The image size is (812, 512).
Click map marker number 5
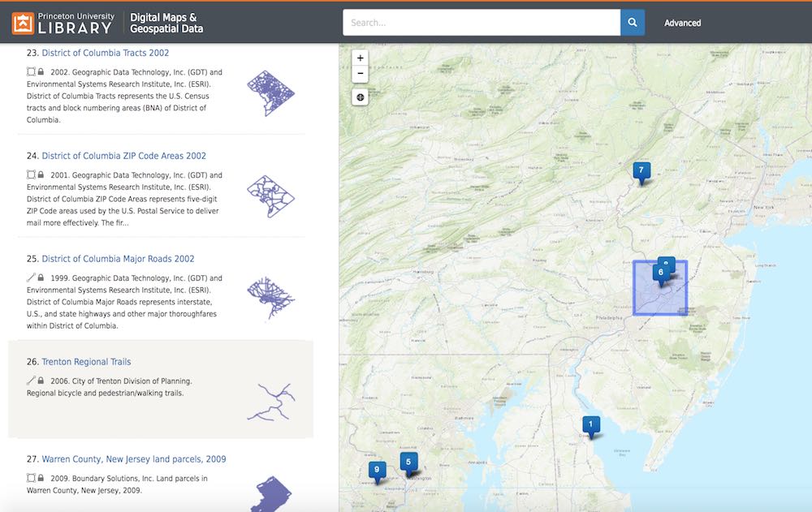coord(408,462)
